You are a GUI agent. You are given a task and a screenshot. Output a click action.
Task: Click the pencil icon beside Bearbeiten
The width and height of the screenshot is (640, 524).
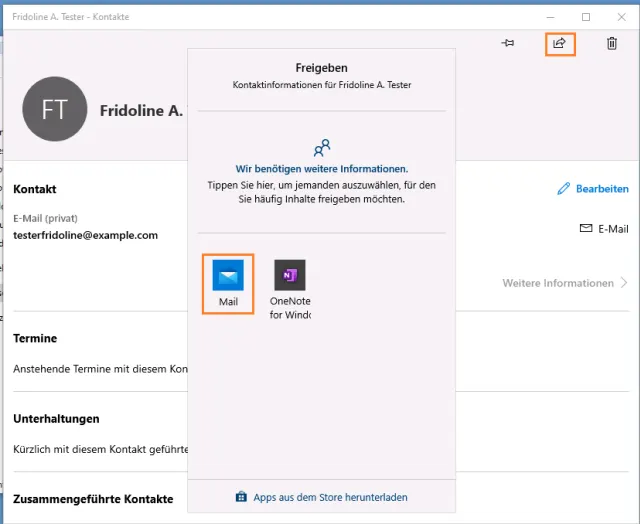tap(563, 188)
